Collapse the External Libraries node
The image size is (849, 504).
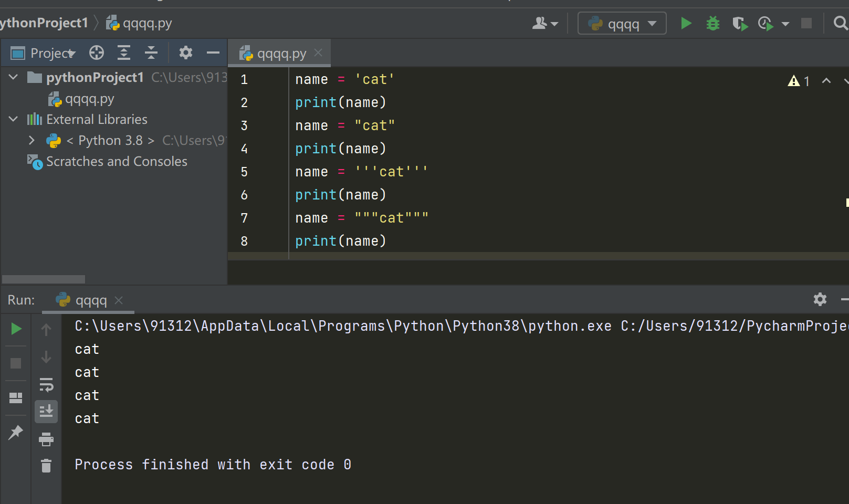(x=14, y=119)
